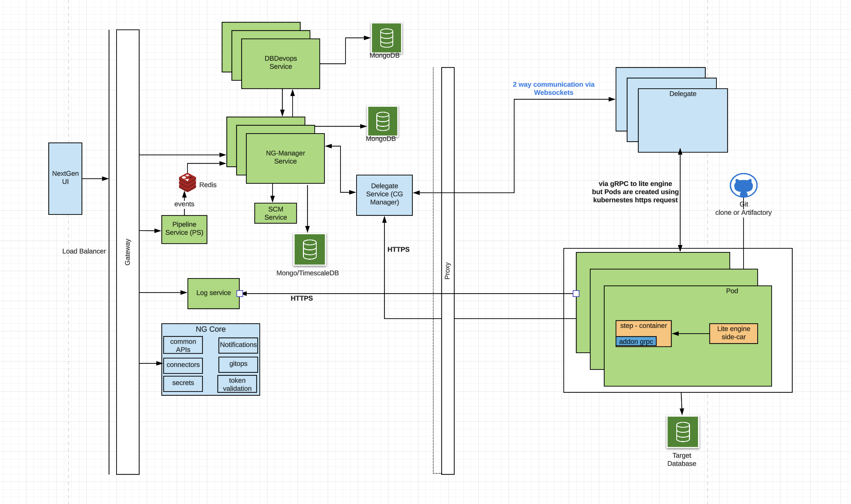The image size is (851, 504).
Task: Select the GitHub octocat icon
Action: [743, 185]
